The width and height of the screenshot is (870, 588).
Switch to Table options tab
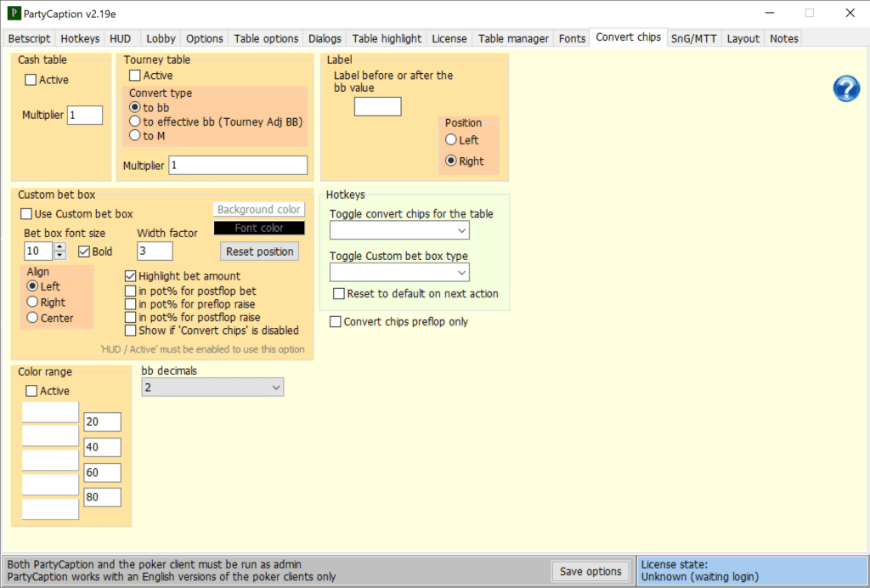point(266,38)
